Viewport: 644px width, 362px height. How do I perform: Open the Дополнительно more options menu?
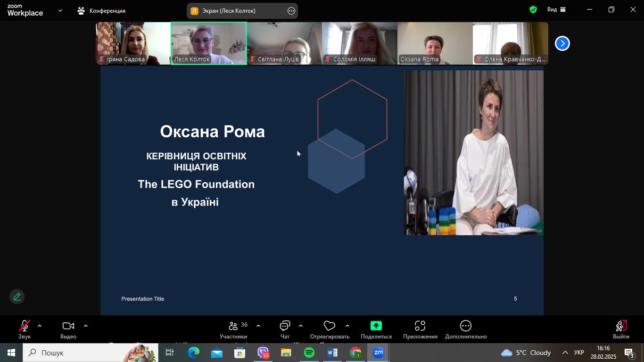pos(465,329)
